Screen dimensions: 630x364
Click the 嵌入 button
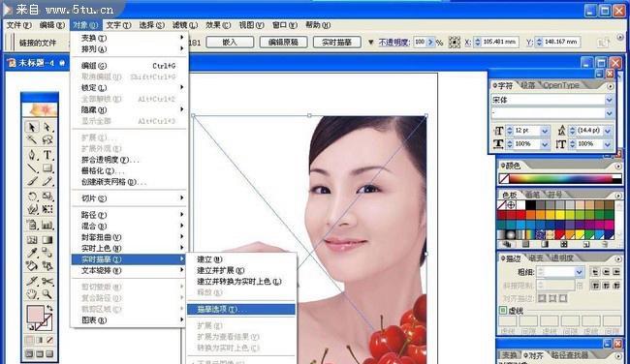click(230, 43)
